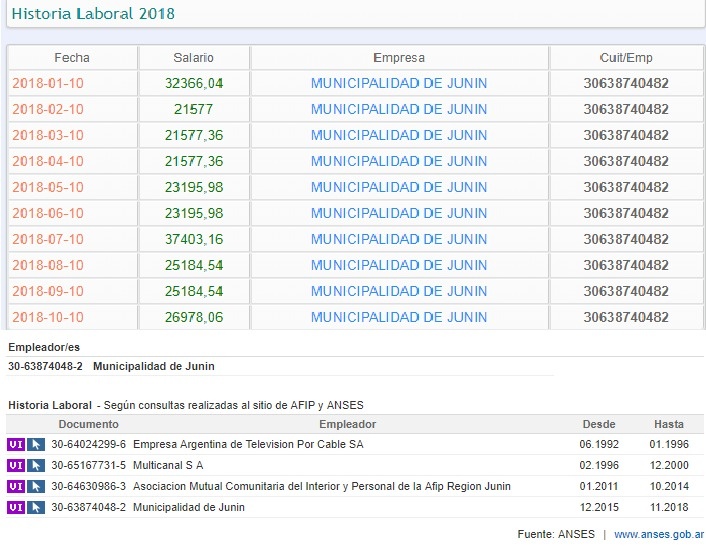Click the Desde date 12.2015

tap(599, 508)
